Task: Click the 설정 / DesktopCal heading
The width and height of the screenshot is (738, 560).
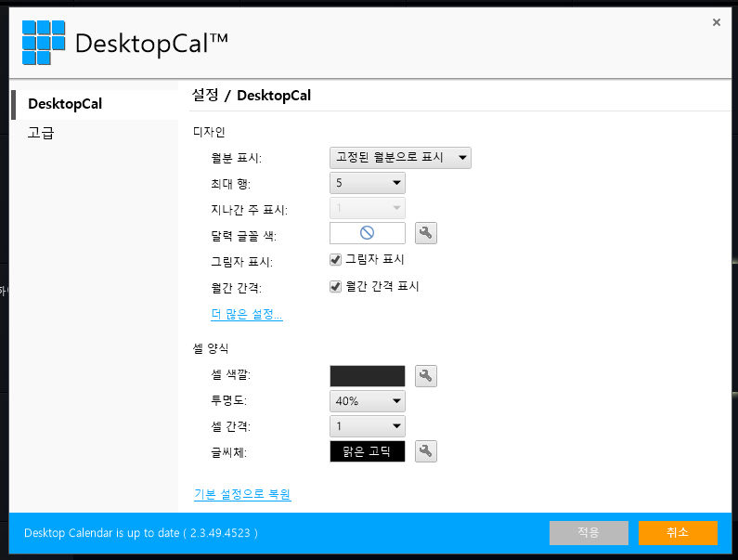Action: click(252, 96)
